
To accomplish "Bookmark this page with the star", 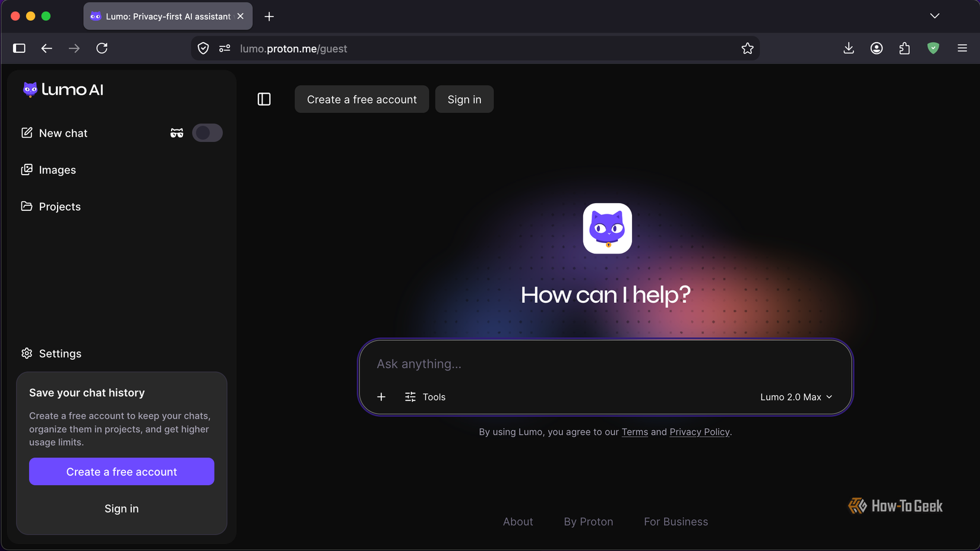I will click(x=747, y=48).
